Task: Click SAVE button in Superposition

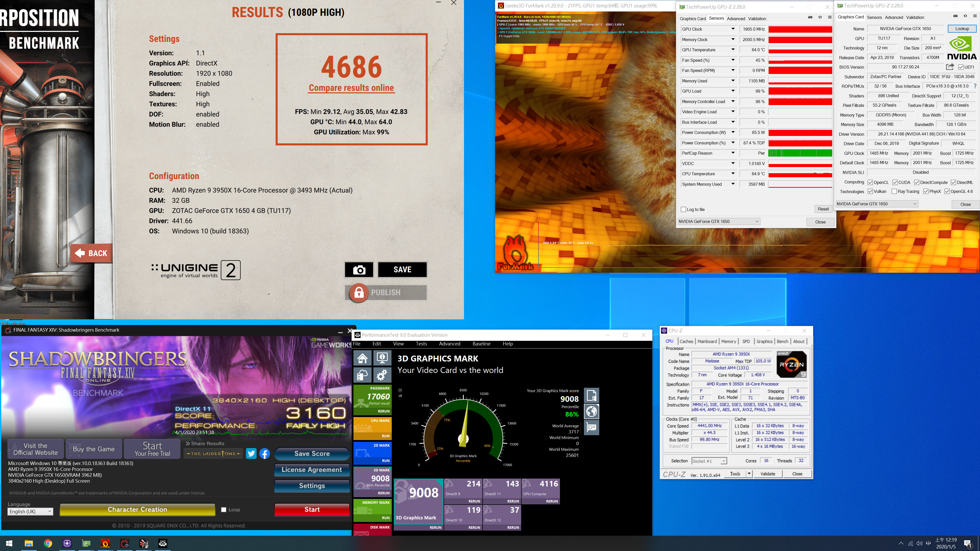Action: click(x=402, y=270)
